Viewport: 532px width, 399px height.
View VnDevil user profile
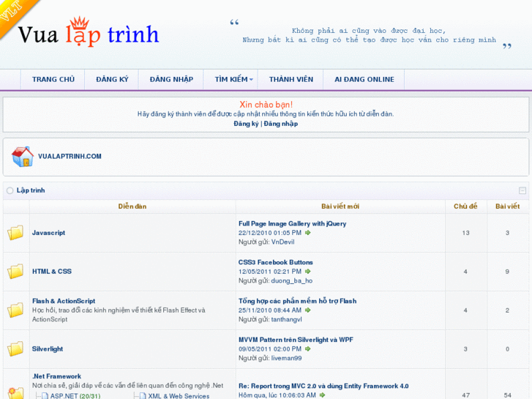(x=283, y=242)
